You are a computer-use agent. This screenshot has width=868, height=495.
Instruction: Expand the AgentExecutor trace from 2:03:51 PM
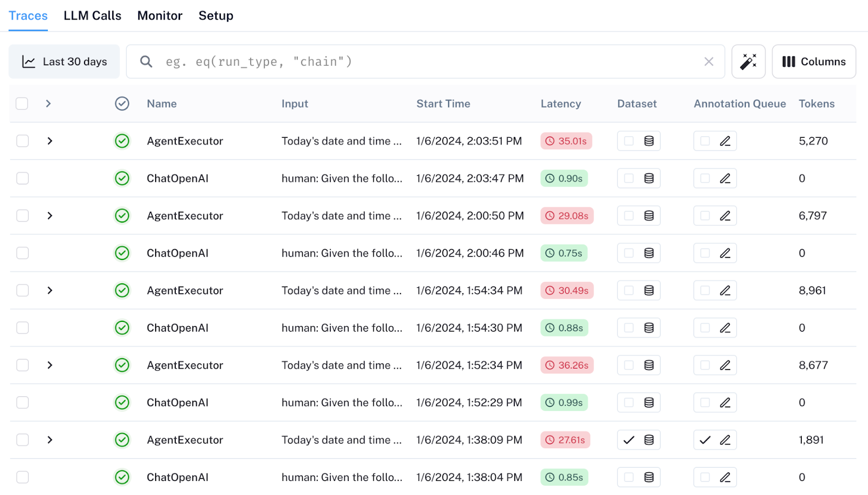[x=50, y=141]
